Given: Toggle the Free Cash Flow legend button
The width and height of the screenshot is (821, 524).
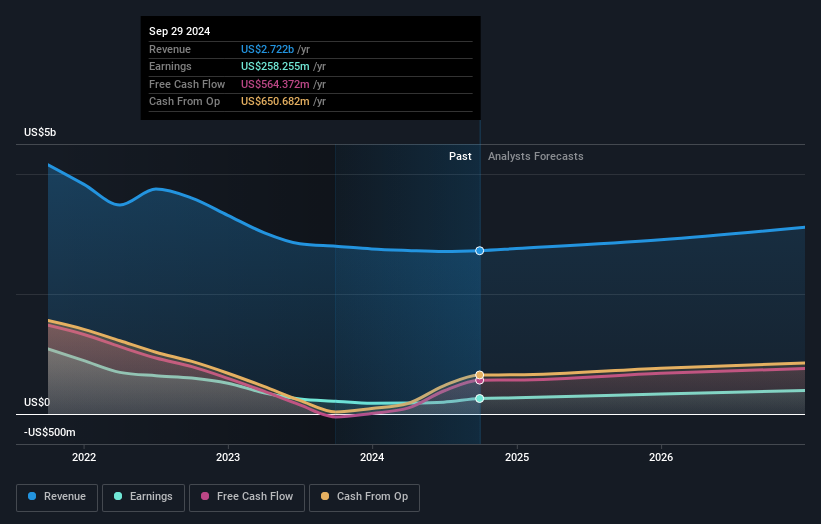Looking at the screenshot, I should (x=247, y=497).
